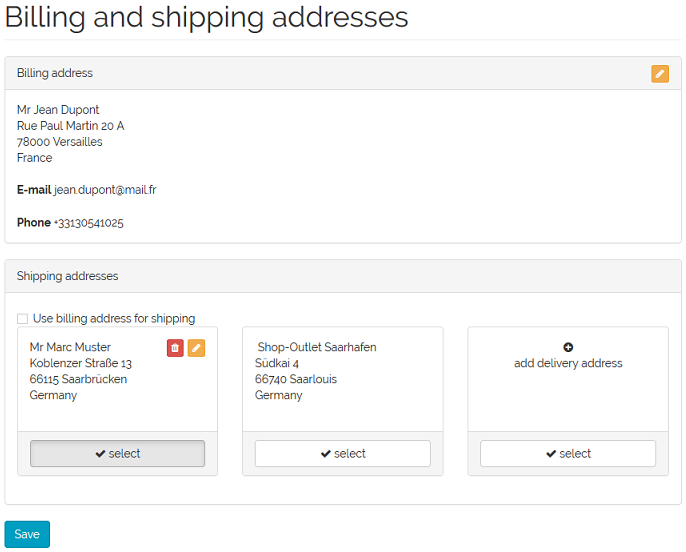Edit the billing address with pencil icon
The image size is (686, 552).
pyautogui.click(x=659, y=73)
